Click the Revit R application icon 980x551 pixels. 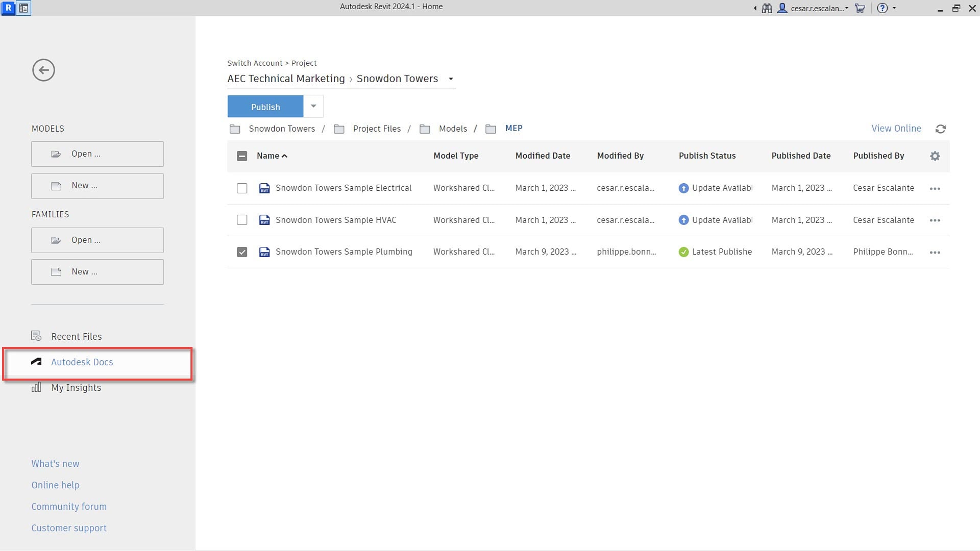(8, 8)
